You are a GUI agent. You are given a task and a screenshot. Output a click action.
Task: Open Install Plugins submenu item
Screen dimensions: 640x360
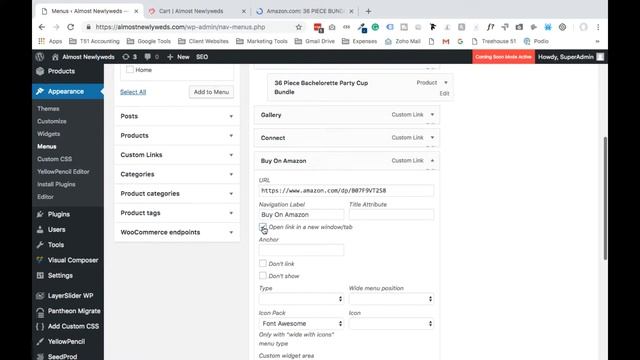click(x=56, y=184)
